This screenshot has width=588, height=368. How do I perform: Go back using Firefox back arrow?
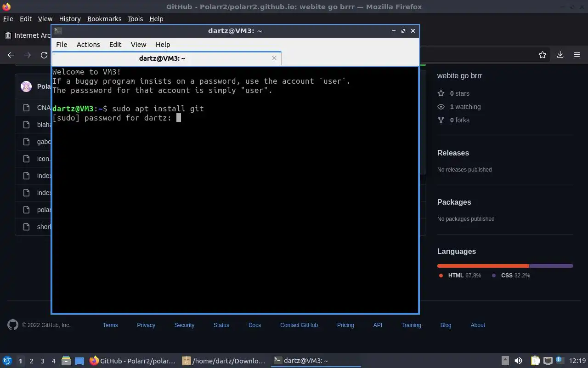[x=11, y=55]
